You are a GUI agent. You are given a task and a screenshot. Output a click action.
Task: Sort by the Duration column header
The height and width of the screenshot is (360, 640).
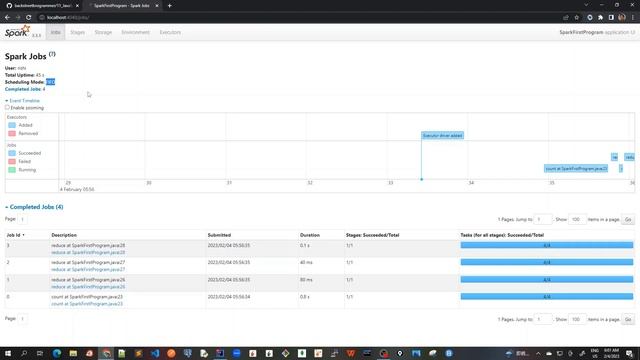coord(310,235)
